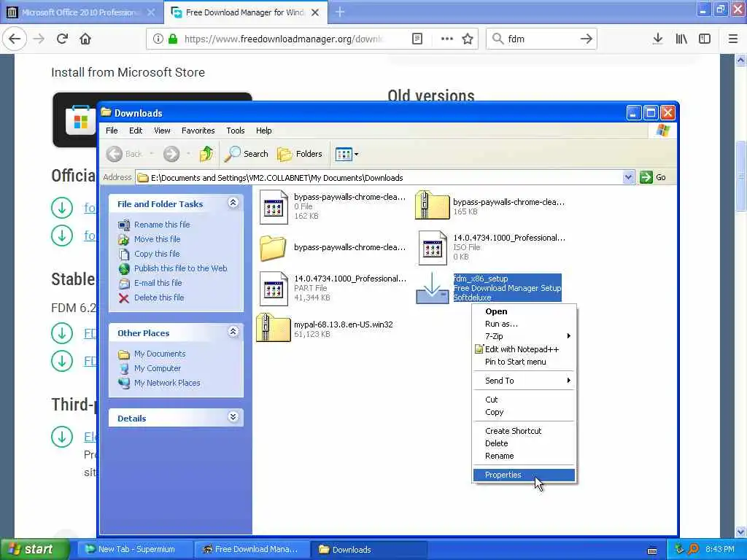The width and height of the screenshot is (747, 560).
Task: Click the Go button
Action: [x=653, y=178]
